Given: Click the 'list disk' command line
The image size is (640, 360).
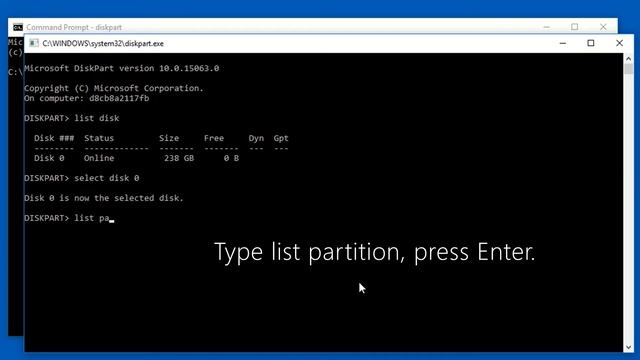Looking at the screenshot, I should (x=72, y=118).
